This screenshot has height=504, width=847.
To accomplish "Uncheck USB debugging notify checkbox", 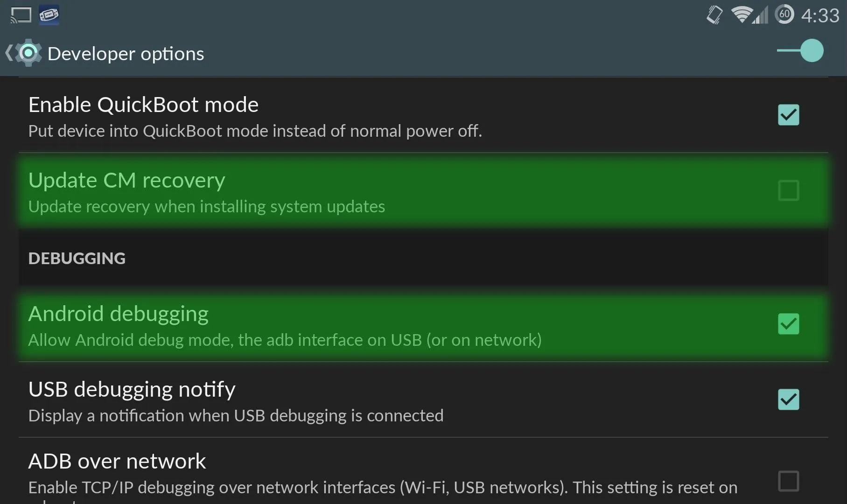I will pos(789,399).
